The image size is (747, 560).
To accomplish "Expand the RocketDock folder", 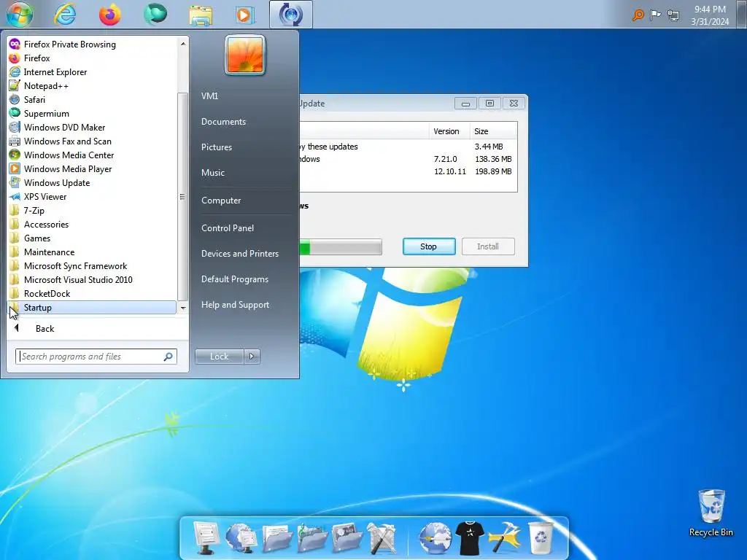I will click(x=92, y=293).
